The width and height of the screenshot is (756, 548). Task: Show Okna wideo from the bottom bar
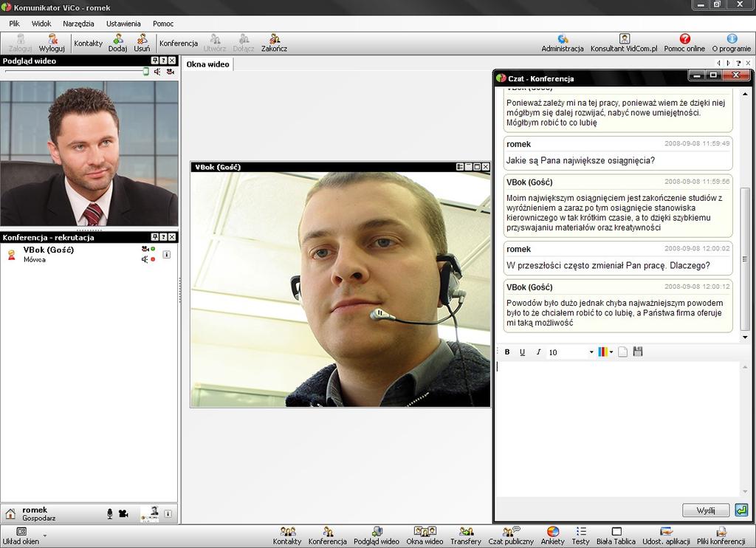point(425,536)
